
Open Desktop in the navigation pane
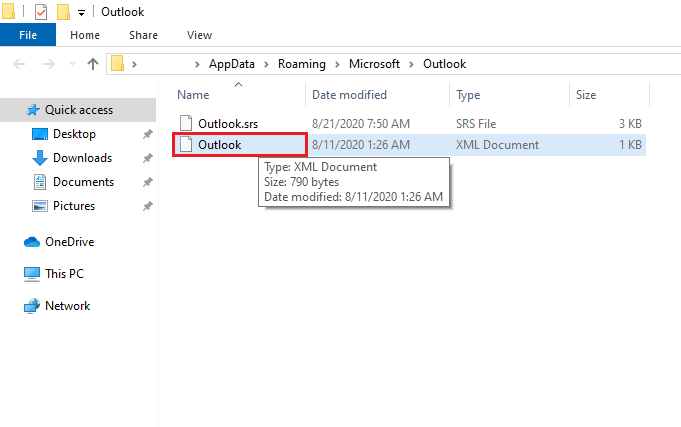click(x=74, y=134)
